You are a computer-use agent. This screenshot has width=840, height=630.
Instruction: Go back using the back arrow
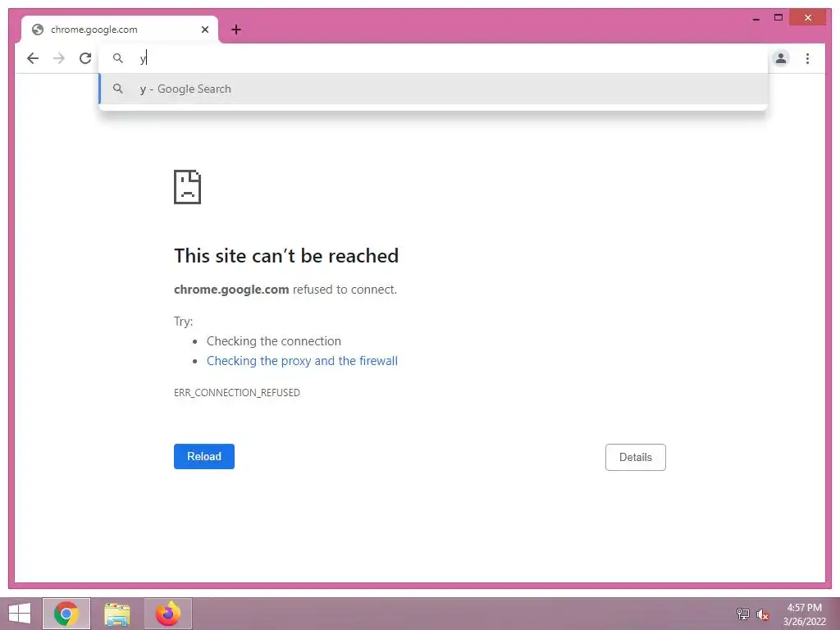[x=33, y=58]
